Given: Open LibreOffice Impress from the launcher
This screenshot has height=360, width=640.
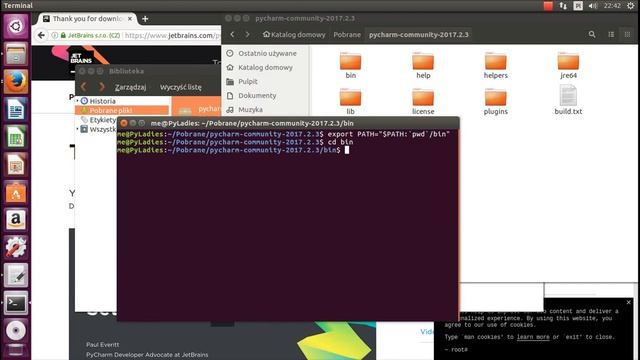Looking at the screenshot, I should pos(16,164).
